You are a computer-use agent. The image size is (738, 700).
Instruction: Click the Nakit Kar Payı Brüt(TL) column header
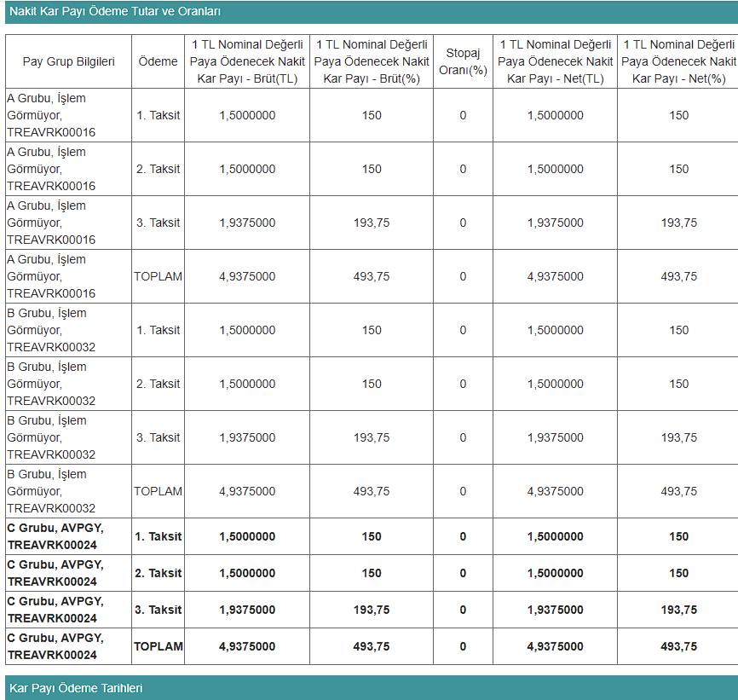click(x=246, y=61)
